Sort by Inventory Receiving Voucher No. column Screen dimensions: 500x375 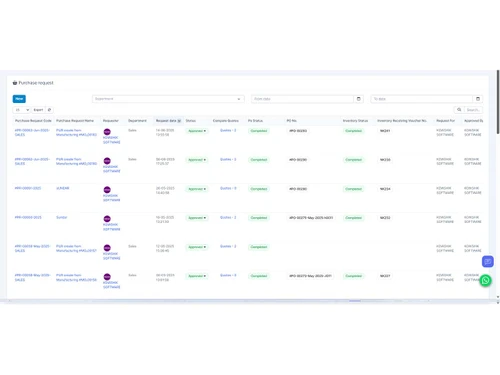(402, 121)
